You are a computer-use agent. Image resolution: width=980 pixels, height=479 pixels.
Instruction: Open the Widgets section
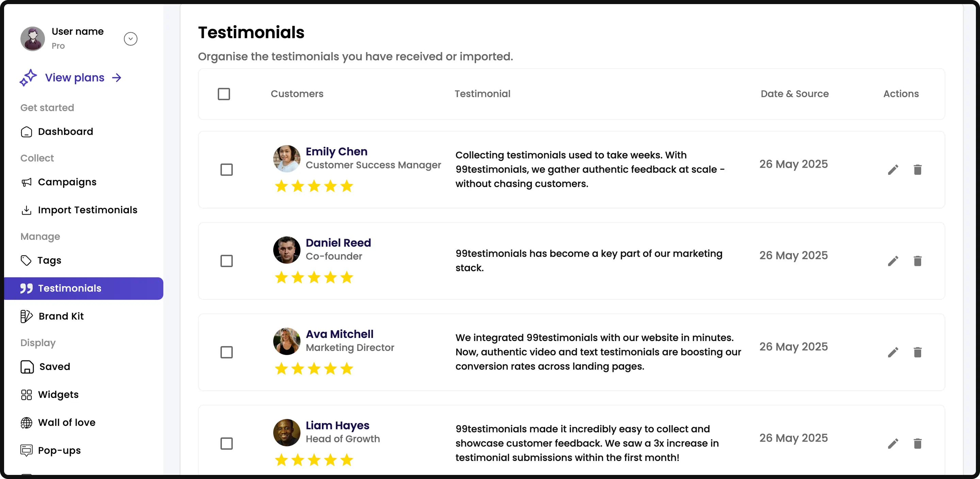point(58,395)
